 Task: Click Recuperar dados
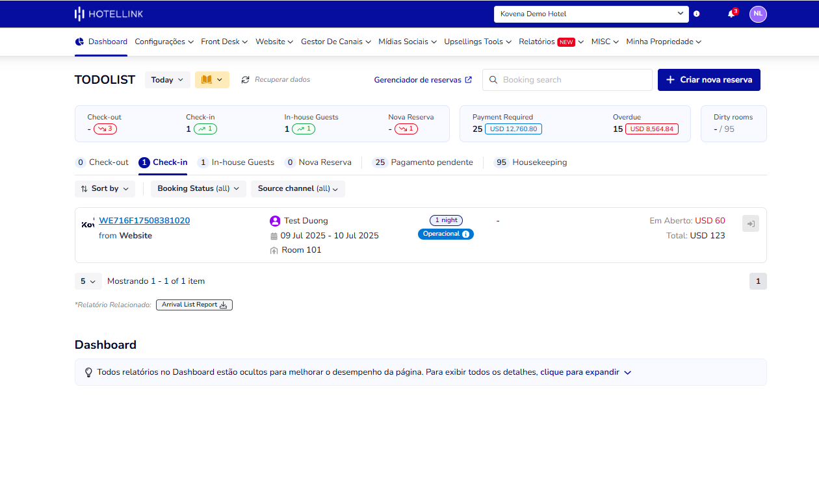pos(282,80)
